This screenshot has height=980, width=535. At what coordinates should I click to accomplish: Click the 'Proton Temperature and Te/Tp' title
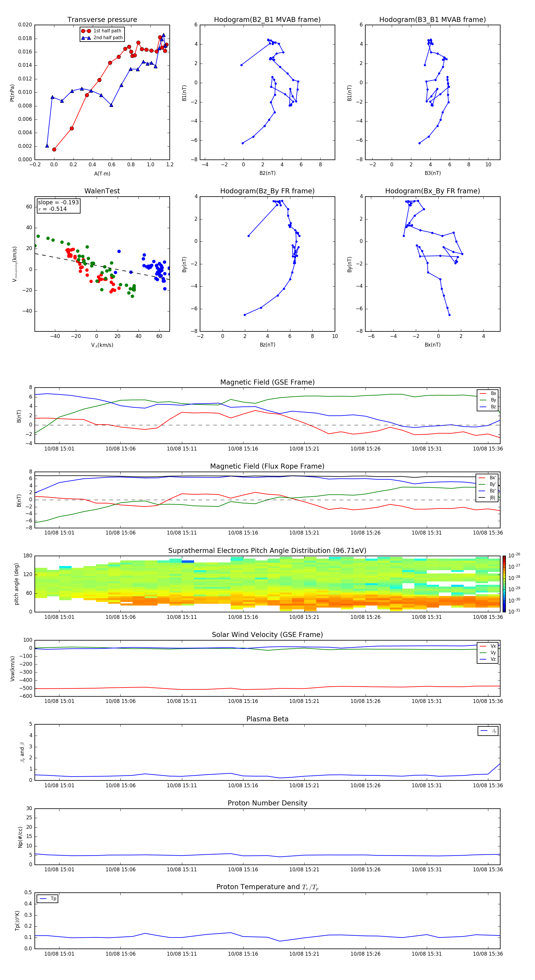click(267, 887)
